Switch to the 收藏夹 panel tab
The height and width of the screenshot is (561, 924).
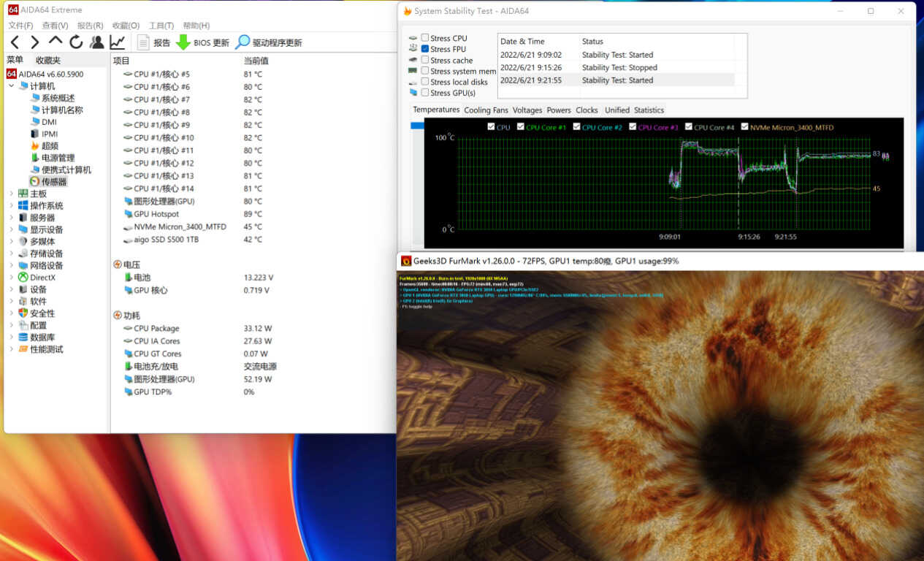[x=48, y=60]
